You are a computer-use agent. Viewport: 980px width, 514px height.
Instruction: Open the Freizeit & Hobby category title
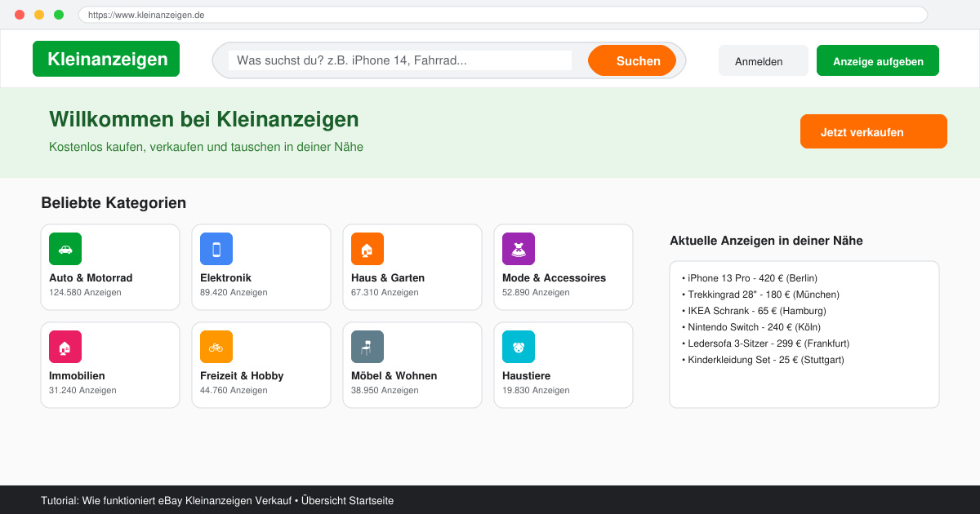[x=242, y=376]
